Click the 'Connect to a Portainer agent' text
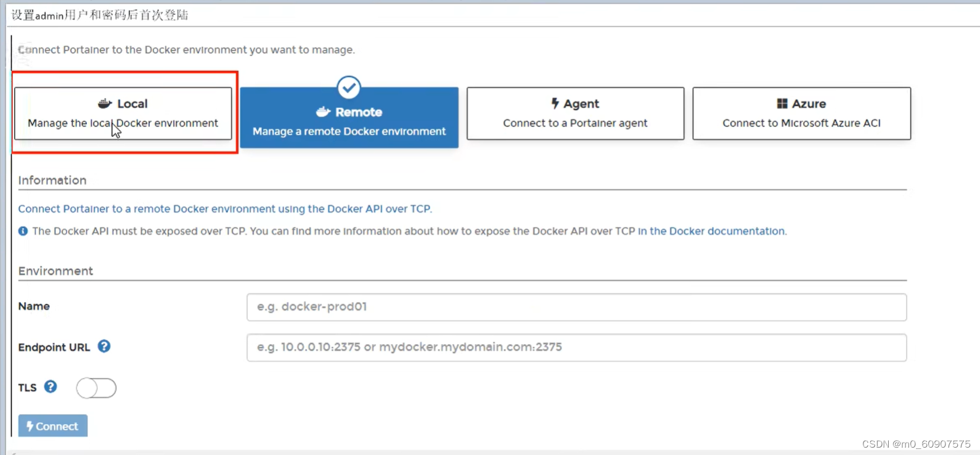Viewport: 980px width, 455px height. (x=575, y=123)
